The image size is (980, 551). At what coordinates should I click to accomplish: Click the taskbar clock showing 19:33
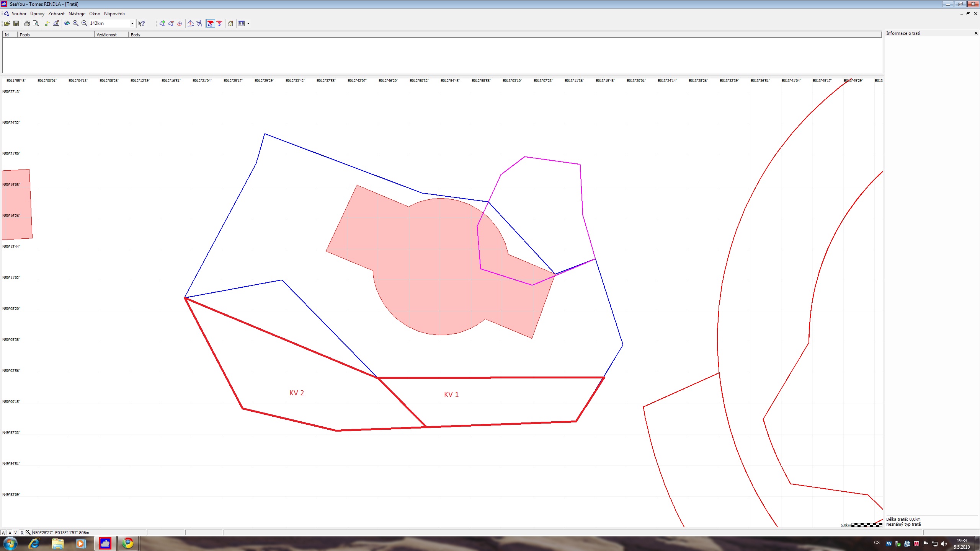pyautogui.click(x=962, y=544)
